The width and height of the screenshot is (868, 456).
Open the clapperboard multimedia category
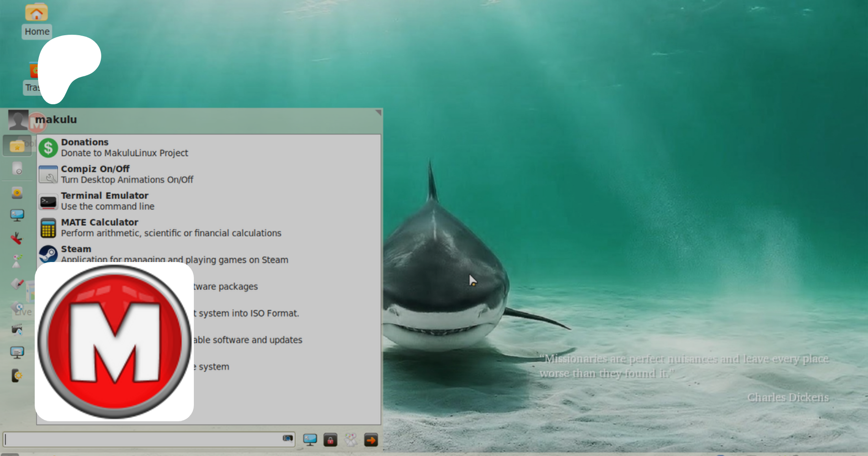(x=17, y=330)
